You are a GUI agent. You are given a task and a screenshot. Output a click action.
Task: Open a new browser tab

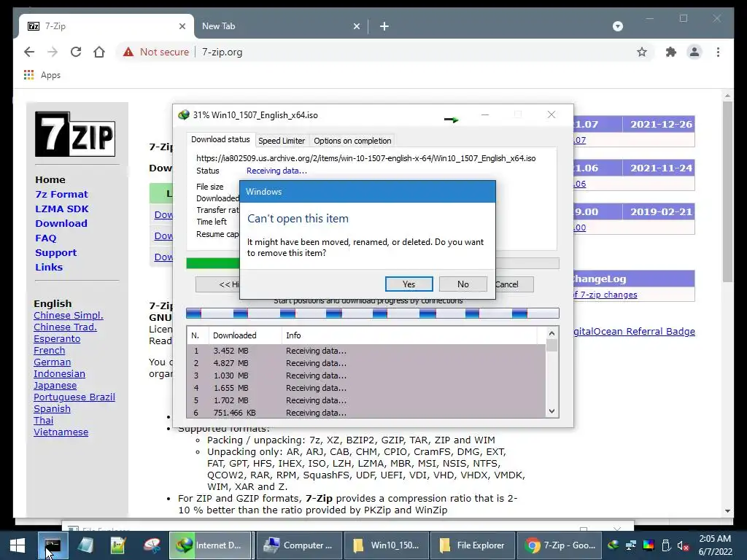point(384,26)
